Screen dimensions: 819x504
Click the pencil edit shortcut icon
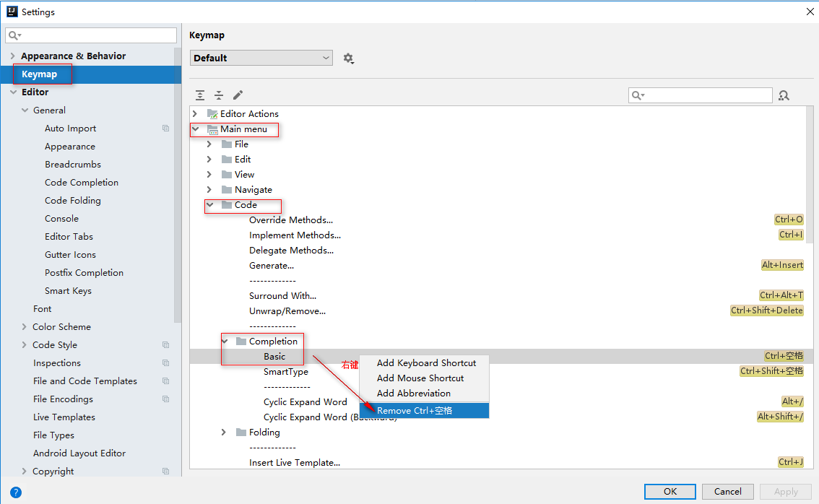pyautogui.click(x=238, y=95)
